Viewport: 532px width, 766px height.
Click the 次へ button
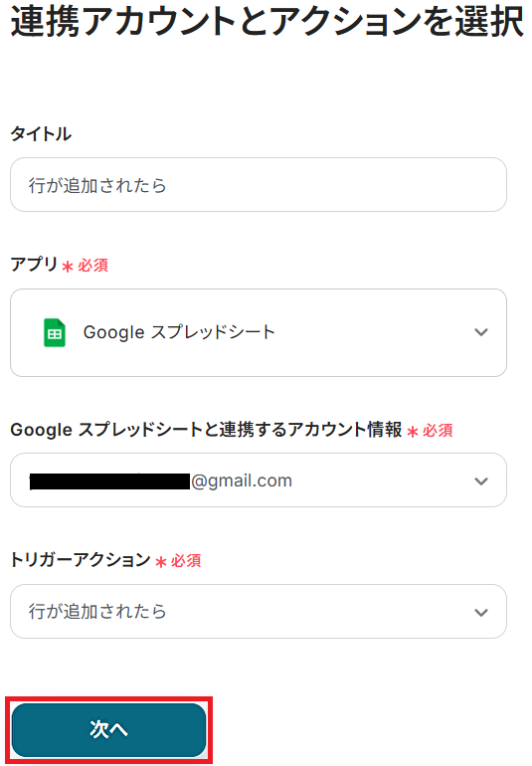[108, 730]
